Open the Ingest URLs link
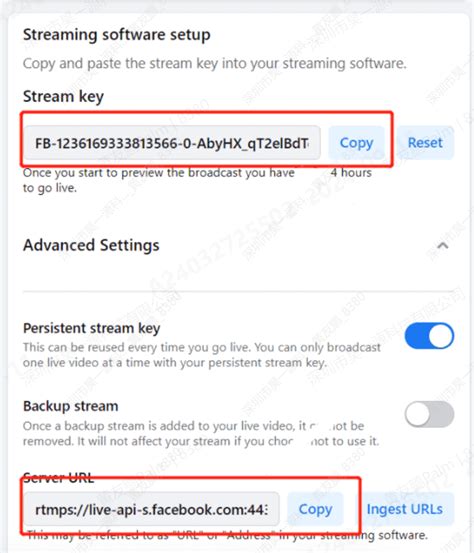The image size is (474, 553). pyautogui.click(x=405, y=509)
